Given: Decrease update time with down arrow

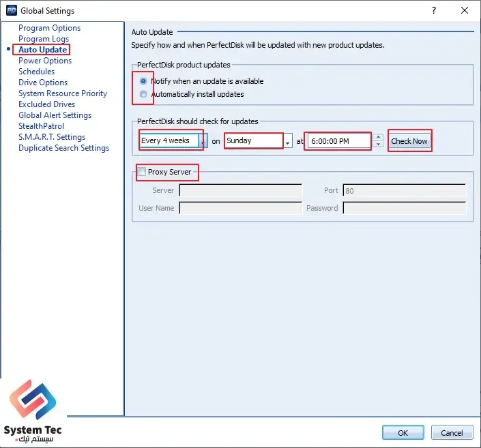Looking at the screenshot, I should pyautogui.click(x=378, y=145).
